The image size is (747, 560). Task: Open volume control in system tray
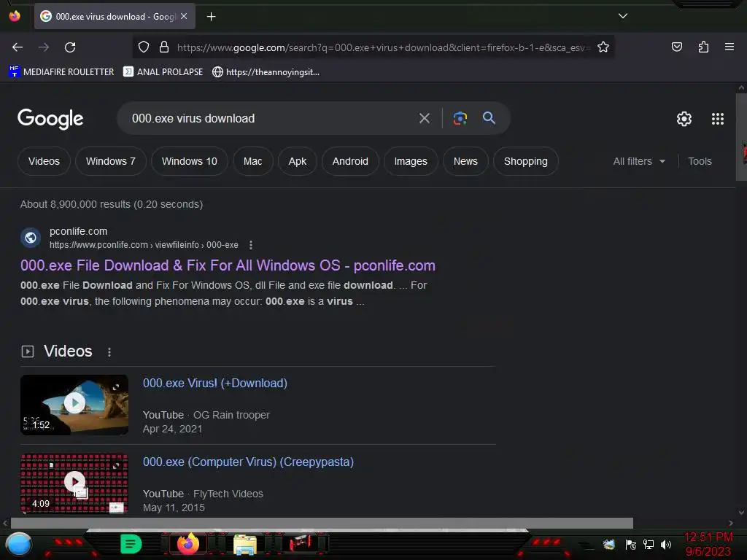pyautogui.click(x=666, y=544)
